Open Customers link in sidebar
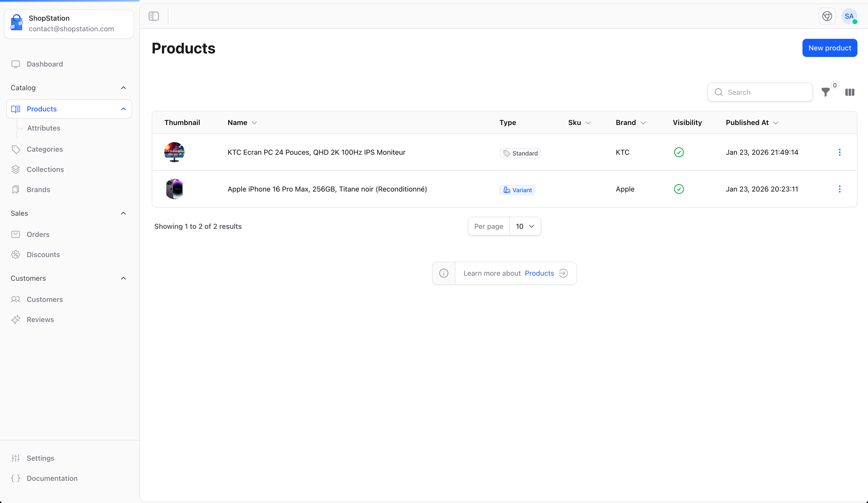The width and height of the screenshot is (868, 503). [x=69, y=299]
